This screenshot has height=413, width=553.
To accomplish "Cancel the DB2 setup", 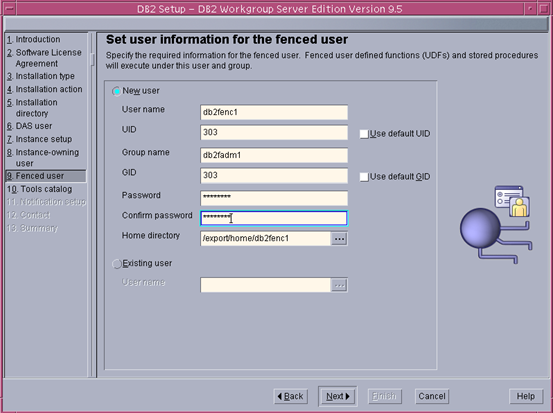I will point(432,396).
